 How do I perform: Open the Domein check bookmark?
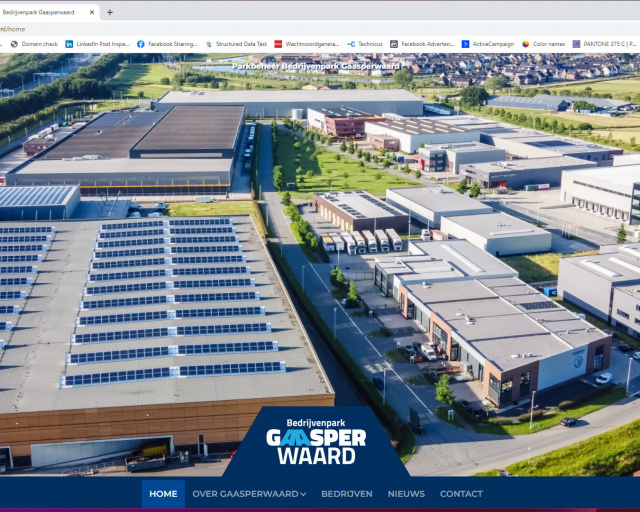(x=33, y=44)
